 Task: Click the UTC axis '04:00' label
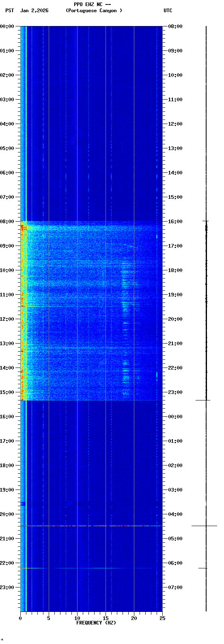175,514
